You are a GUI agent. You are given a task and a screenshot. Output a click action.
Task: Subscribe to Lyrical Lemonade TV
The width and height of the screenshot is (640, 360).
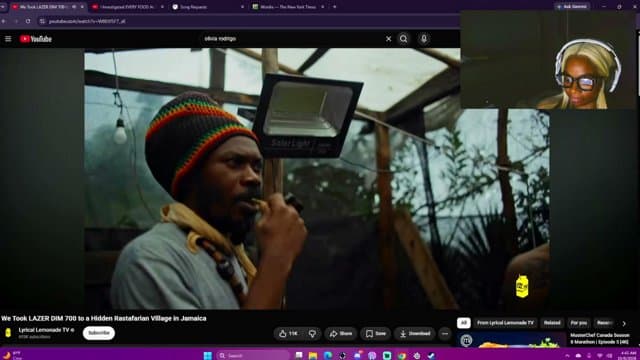pos(99,333)
